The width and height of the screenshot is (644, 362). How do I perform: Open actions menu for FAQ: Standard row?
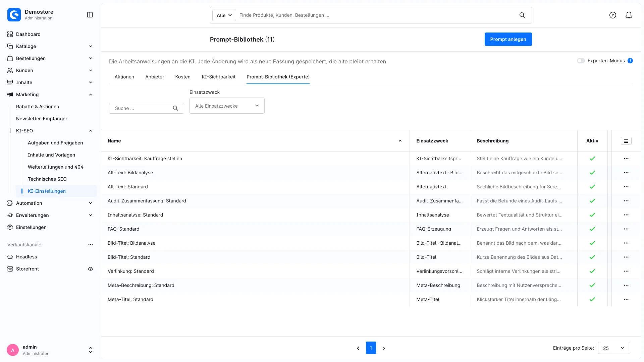[x=626, y=229]
